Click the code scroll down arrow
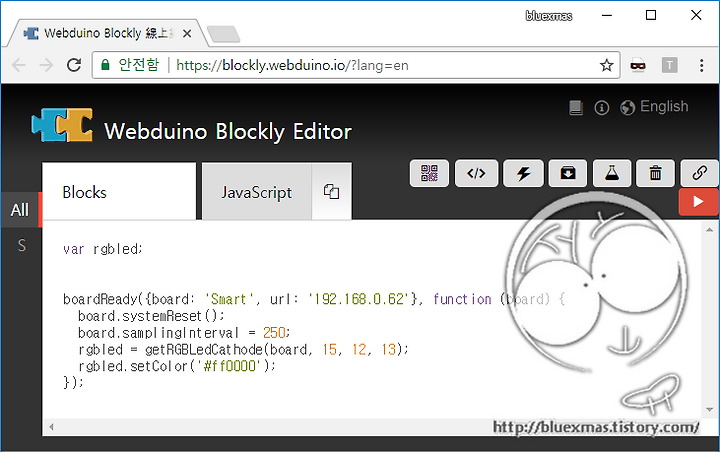This screenshot has height=452, width=720. coord(709,409)
